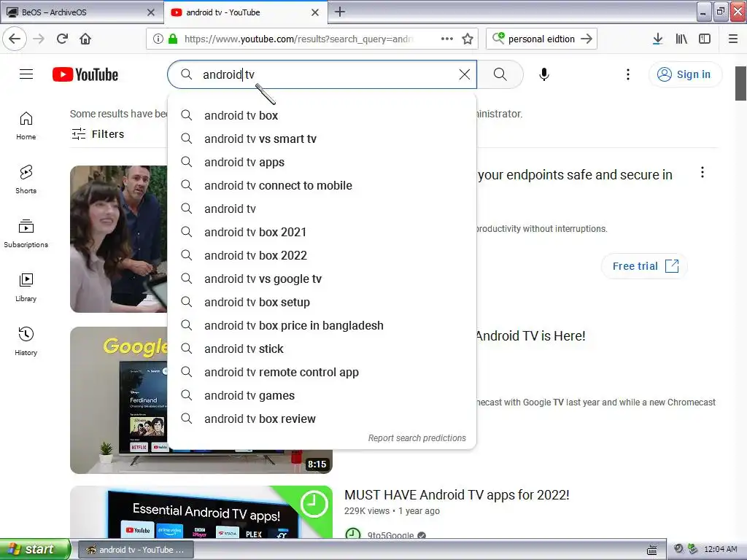747x560 pixels.
Task: Click the green padlock security icon
Action: (173, 39)
